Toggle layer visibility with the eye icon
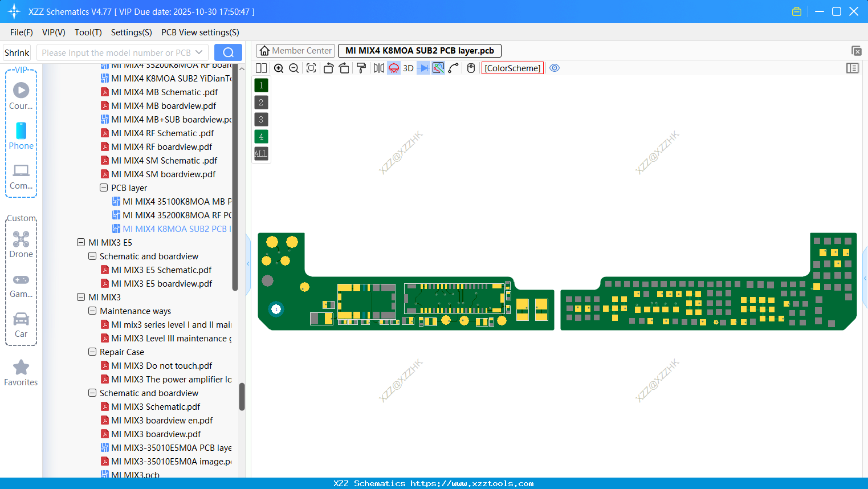The height and width of the screenshot is (489, 868). [554, 68]
